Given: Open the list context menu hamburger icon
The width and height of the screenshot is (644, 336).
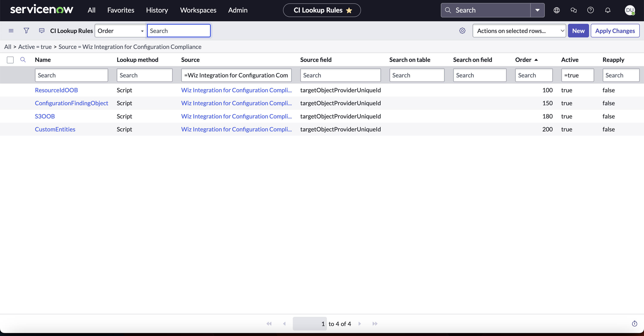Looking at the screenshot, I should tap(11, 31).
